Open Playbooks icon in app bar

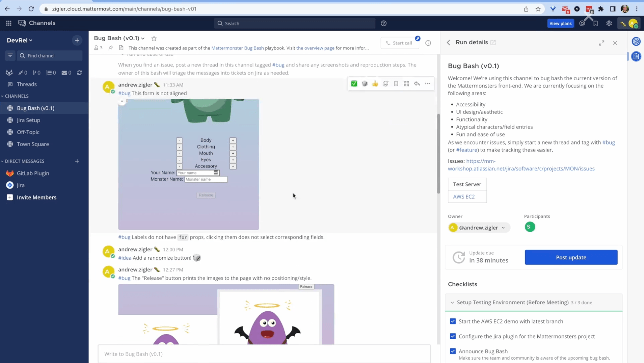click(x=636, y=56)
